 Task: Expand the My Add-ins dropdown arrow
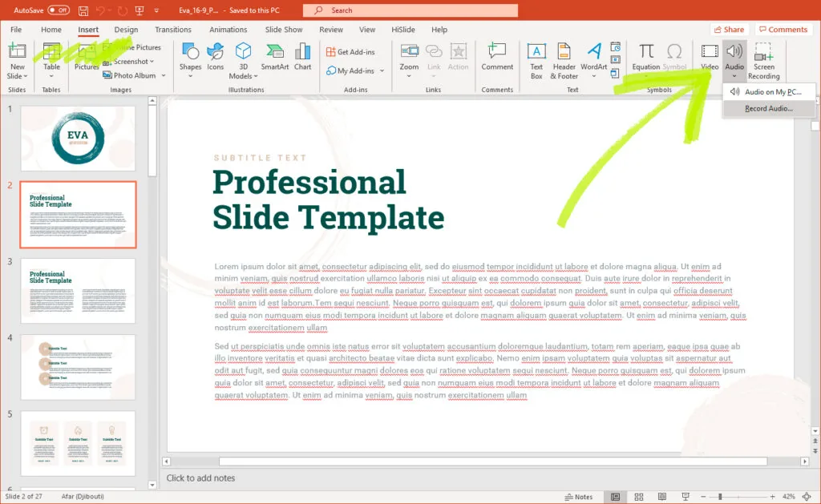(382, 71)
